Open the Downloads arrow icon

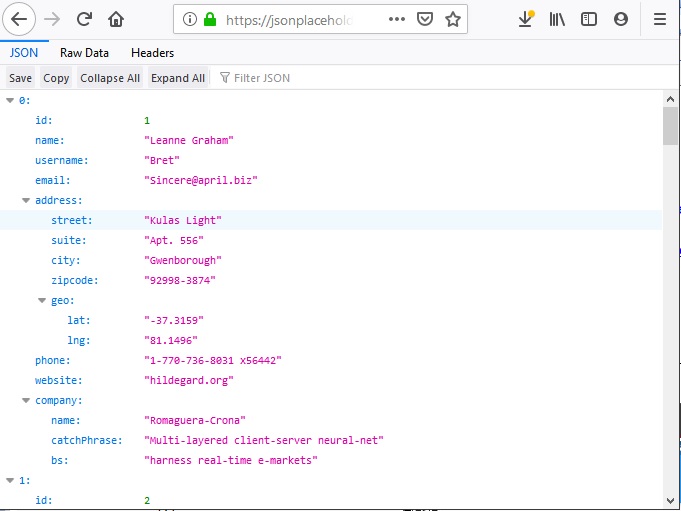click(x=526, y=19)
